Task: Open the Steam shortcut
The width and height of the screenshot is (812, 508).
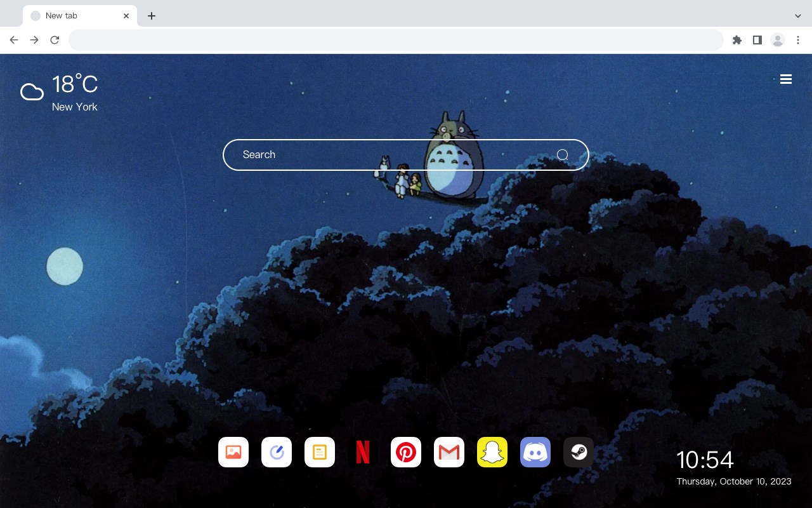Action: [579, 452]
